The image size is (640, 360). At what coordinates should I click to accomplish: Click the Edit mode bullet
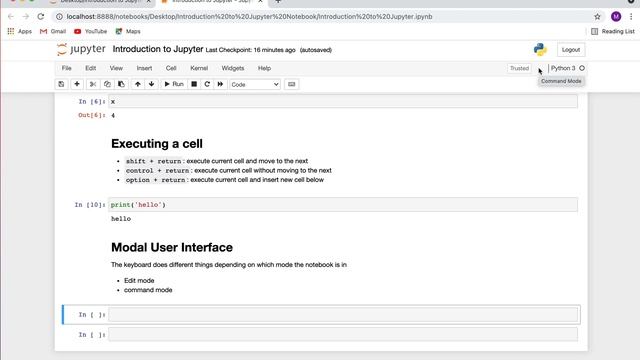coord(139,280)
